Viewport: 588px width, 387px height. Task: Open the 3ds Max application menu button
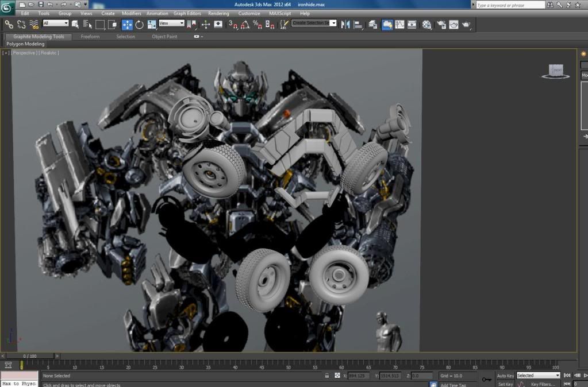click(7, 8)
